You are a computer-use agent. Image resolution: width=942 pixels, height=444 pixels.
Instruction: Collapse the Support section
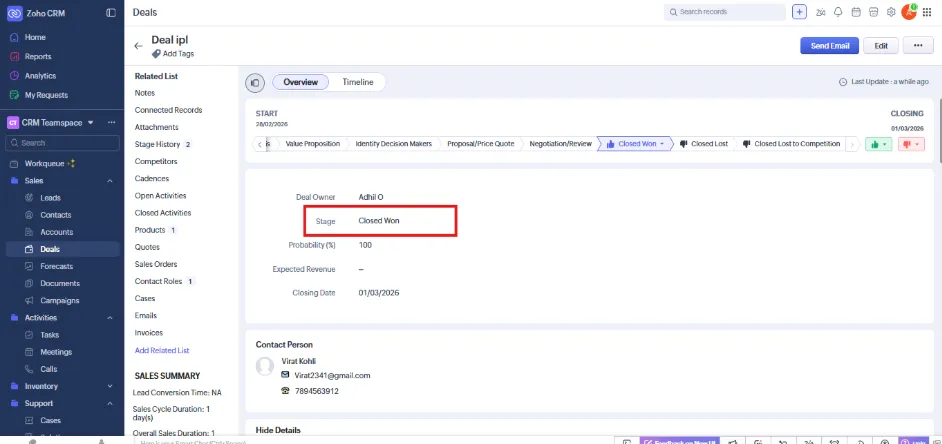(x=110, y=403)
